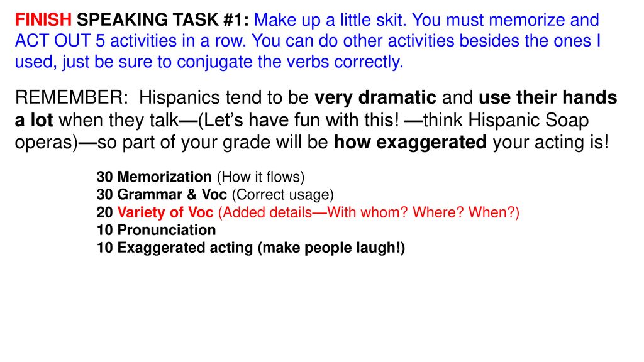Click the phrase 'think Hispanic Soap'
Viewport: 644px width, 362px height.
(x=506, y=120)
